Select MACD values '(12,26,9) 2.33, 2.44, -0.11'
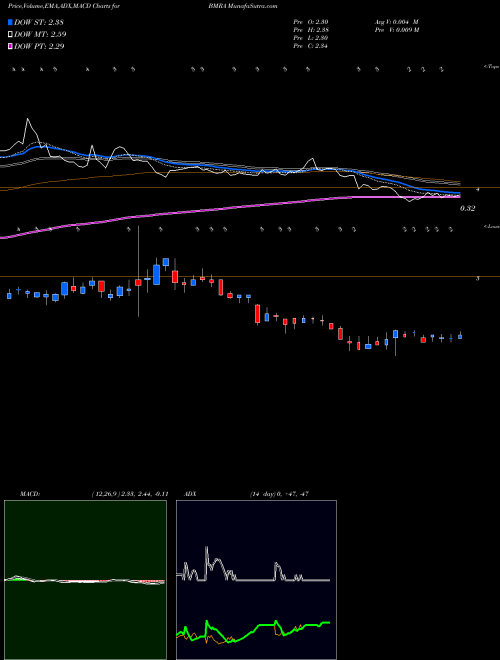This screenshot has height=660, width=500. click(x=130, y=494)
